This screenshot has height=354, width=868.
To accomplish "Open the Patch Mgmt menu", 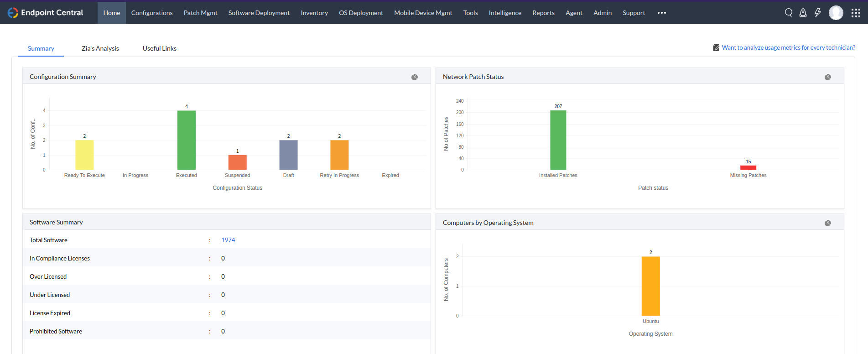I will point(200,13).
